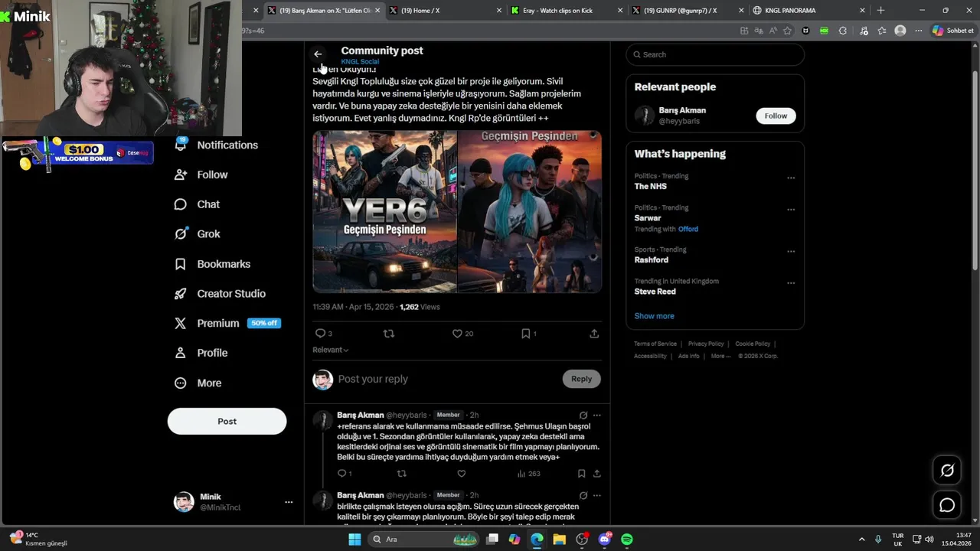
Task: Open the More sidebar menu
Action: click(198, 383)
